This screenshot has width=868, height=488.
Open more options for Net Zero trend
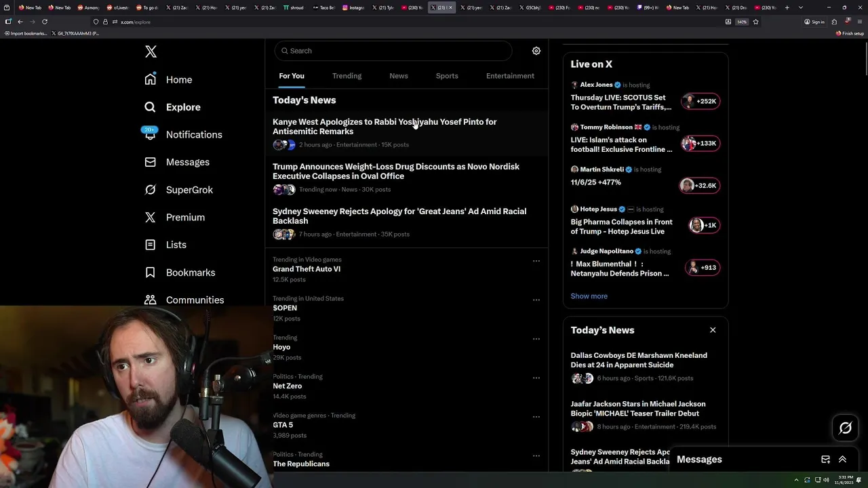pos(536,378)
